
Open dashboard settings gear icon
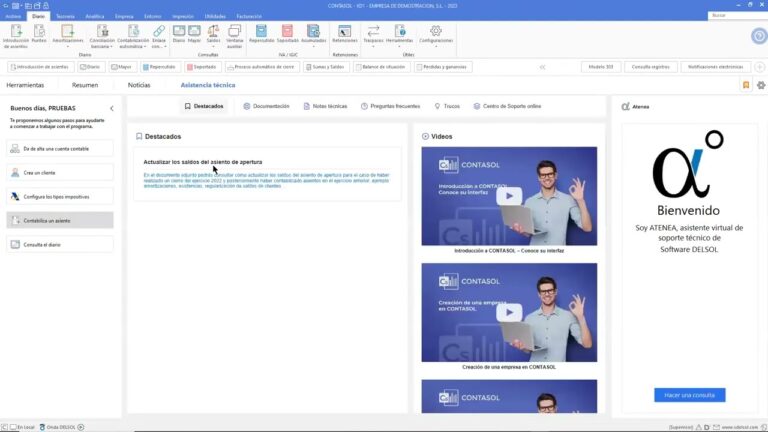pyautogui.click(x=761, y=85)
